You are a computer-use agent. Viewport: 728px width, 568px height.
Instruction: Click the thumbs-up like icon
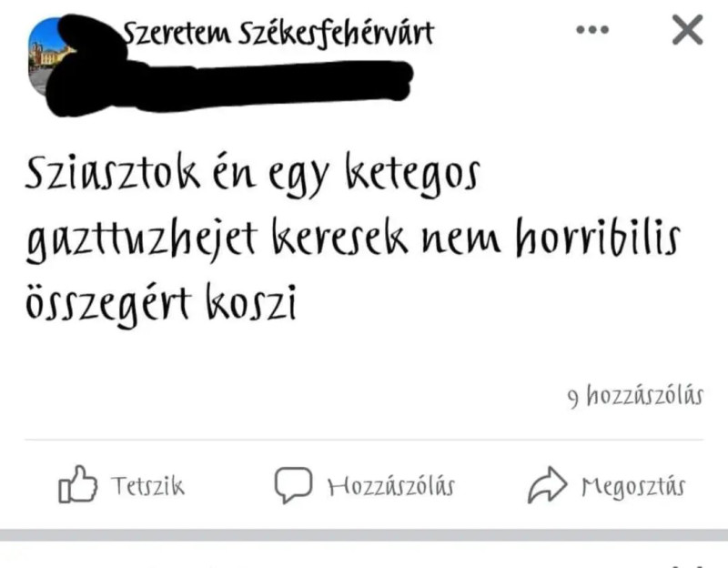tap(78, 484)
